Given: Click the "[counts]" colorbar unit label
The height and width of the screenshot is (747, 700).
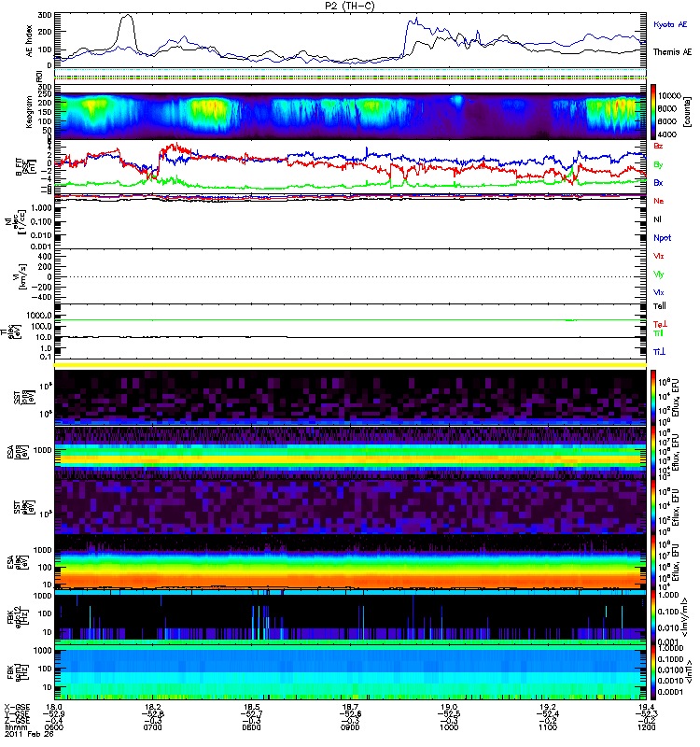Looking at the screenshot, I should pos(687,112).
